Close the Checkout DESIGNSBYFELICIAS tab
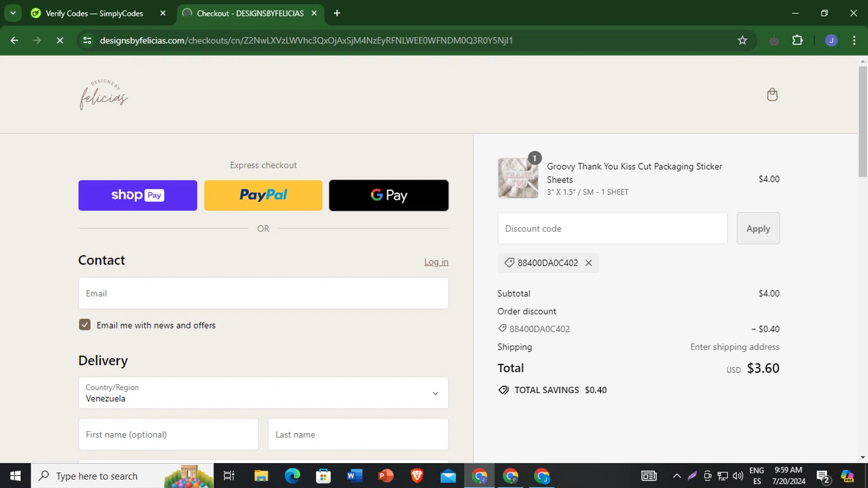 point(314,13)
